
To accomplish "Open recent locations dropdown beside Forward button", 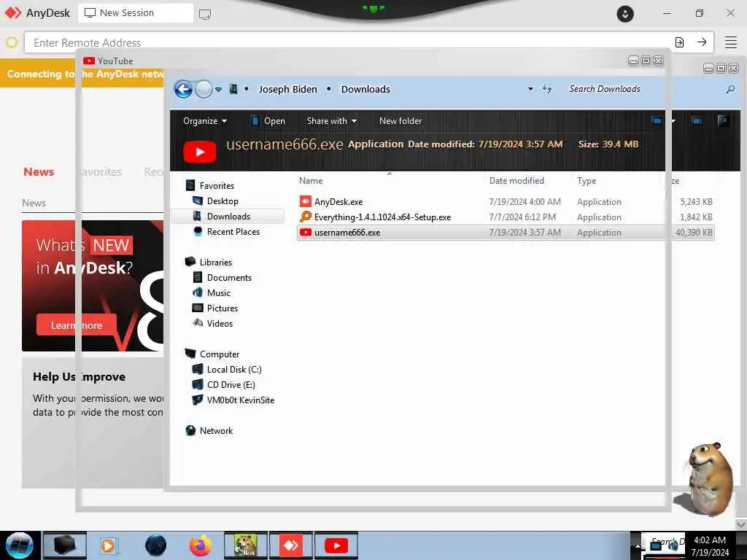I will coord(218,90).
